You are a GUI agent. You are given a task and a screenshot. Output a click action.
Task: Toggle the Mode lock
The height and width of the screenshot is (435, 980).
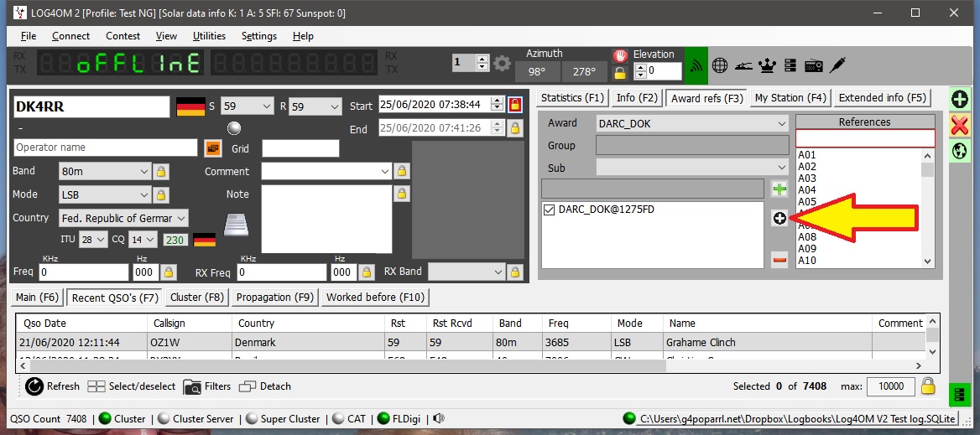pyautogui.click(x=160, y=194)
